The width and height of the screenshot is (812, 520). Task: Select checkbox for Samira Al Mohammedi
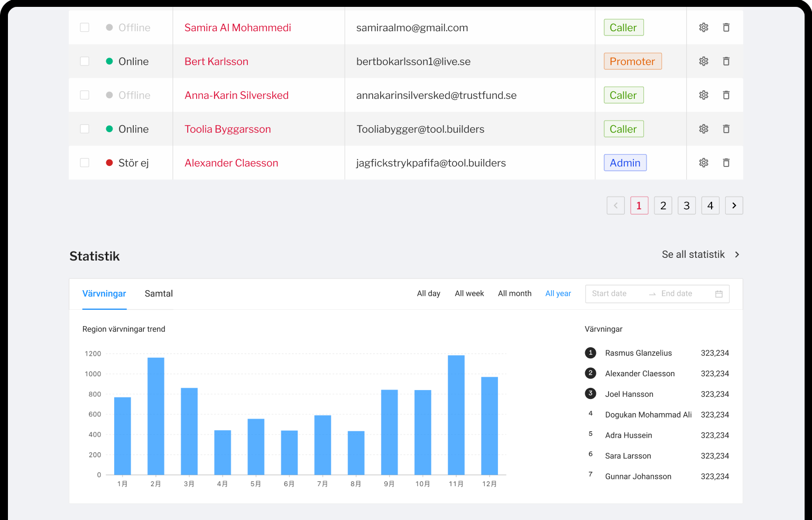point(85,27)
